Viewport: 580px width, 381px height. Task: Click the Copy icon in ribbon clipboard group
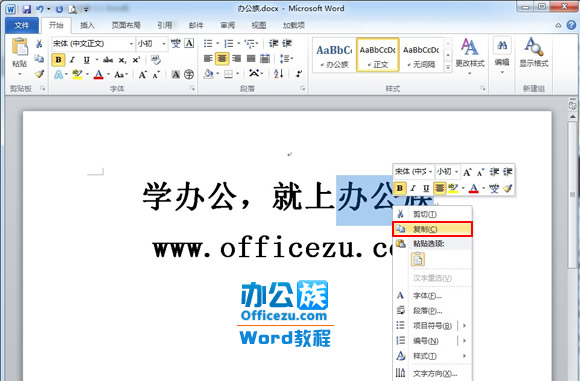click(39, 58)
